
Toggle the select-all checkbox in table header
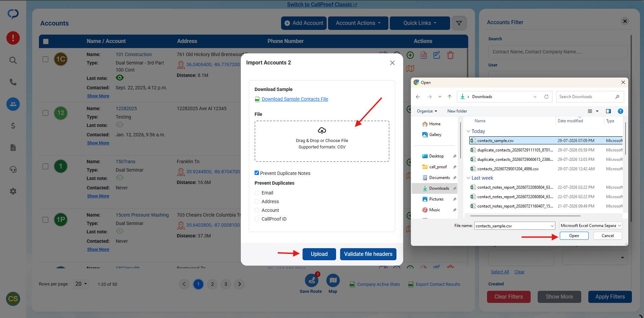[46, 41]
